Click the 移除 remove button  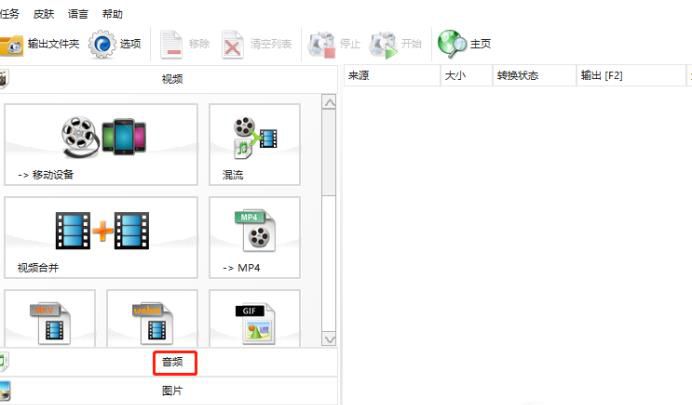pos(185,44)
